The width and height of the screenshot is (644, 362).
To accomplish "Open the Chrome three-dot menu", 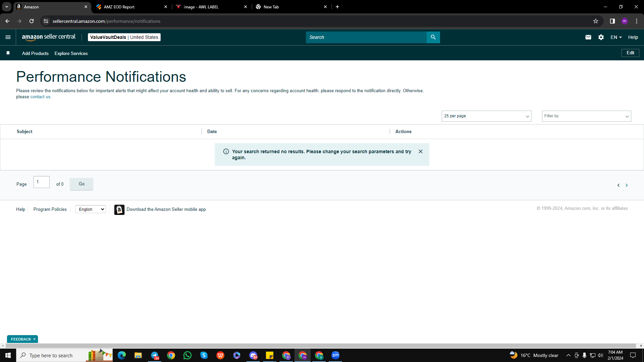I will click(637, 21).
